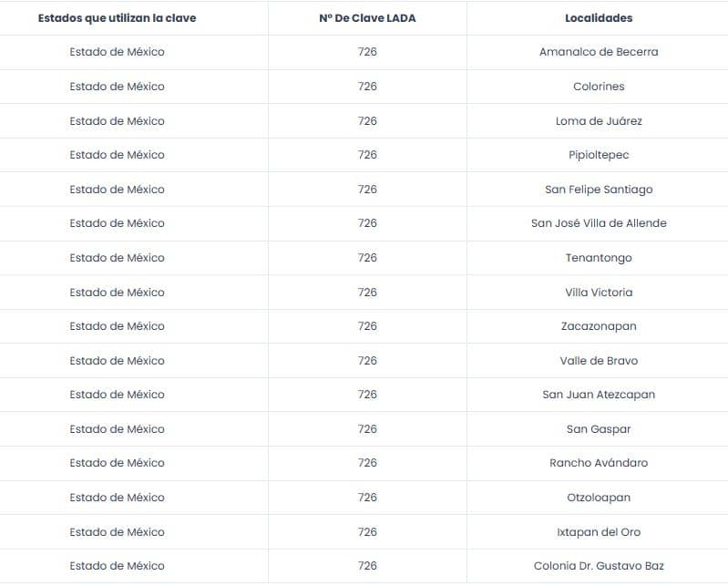Select the Otzoloapan locality cell
This screenshot has height=586, width=728.
coord(599,498)
